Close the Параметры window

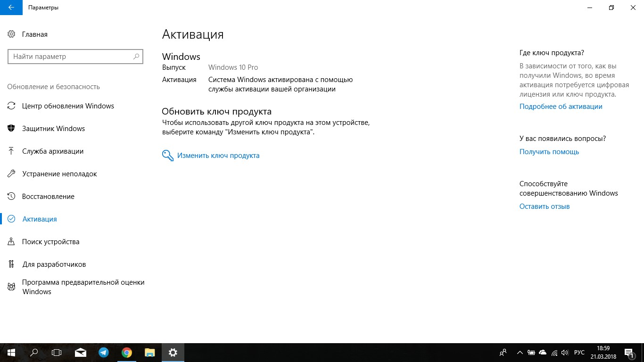633,8
